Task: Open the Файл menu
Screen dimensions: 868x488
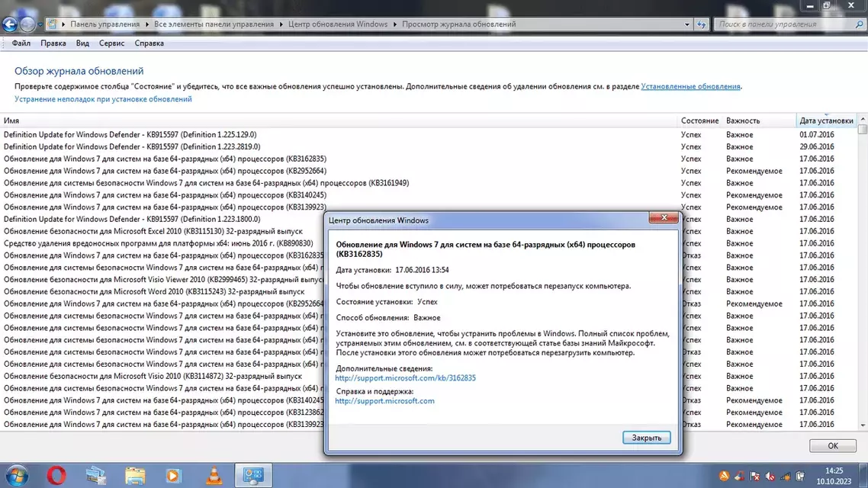Action: pyautogui.click(x=21, y=43)
